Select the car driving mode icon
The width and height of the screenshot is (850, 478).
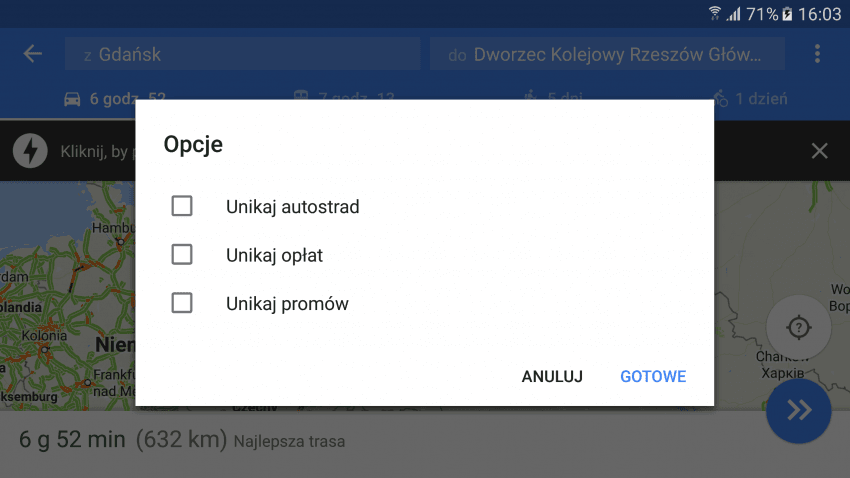72,99
